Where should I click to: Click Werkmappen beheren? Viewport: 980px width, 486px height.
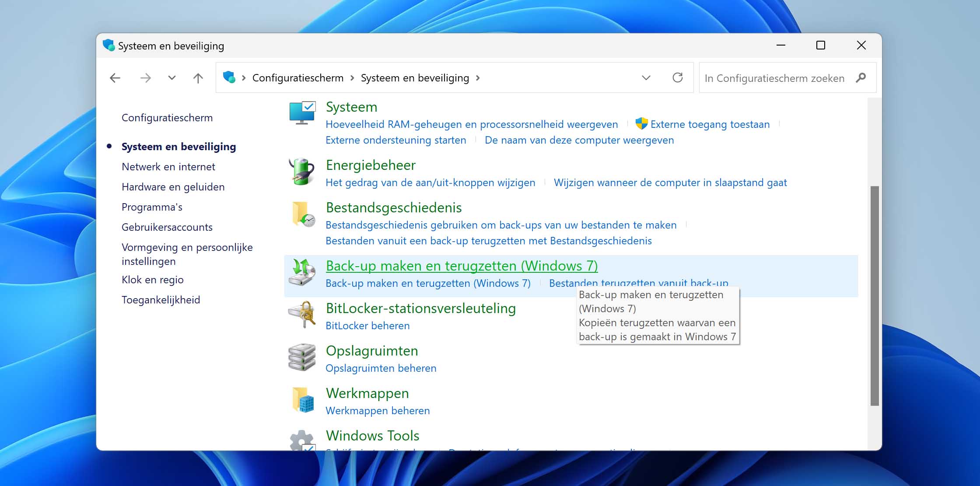(x=378, y=411)
